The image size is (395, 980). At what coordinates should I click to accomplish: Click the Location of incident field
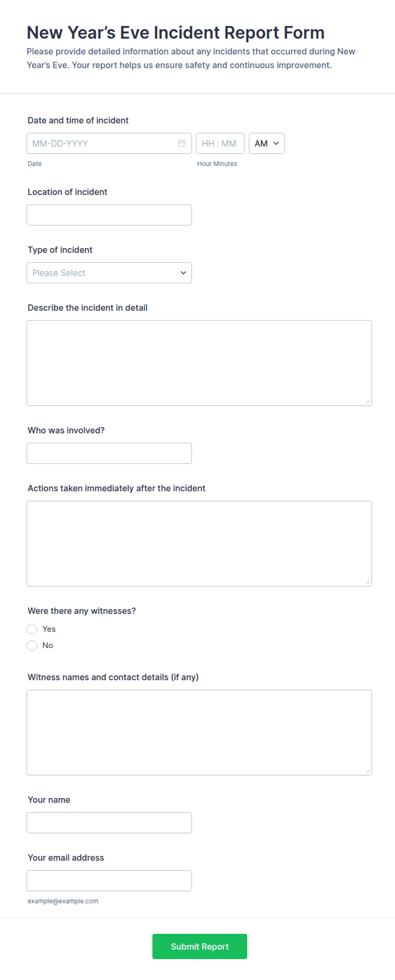point(109,215)
